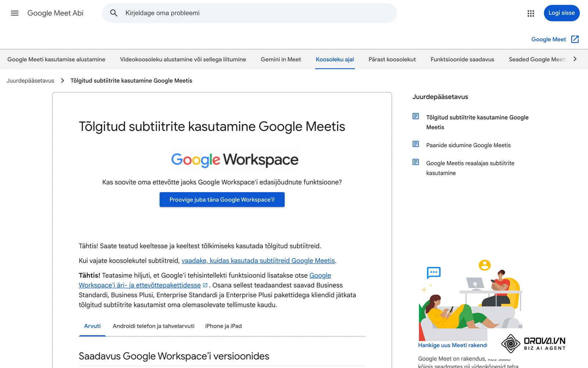Open the Funktsioonide saadavus tab
Screen dimensions: 588x368
pos(462,59)
